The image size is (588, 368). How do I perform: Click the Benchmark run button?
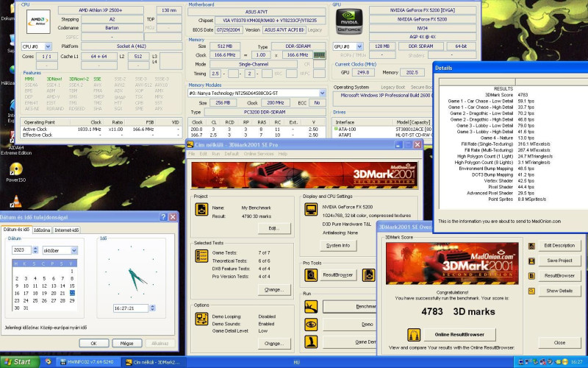point(350,306)
